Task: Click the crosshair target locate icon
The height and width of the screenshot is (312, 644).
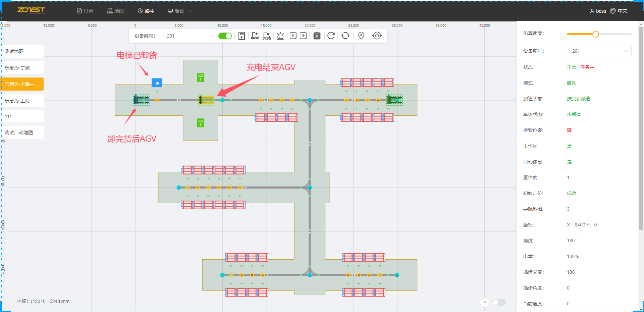Action: click(x=377, y=36)
